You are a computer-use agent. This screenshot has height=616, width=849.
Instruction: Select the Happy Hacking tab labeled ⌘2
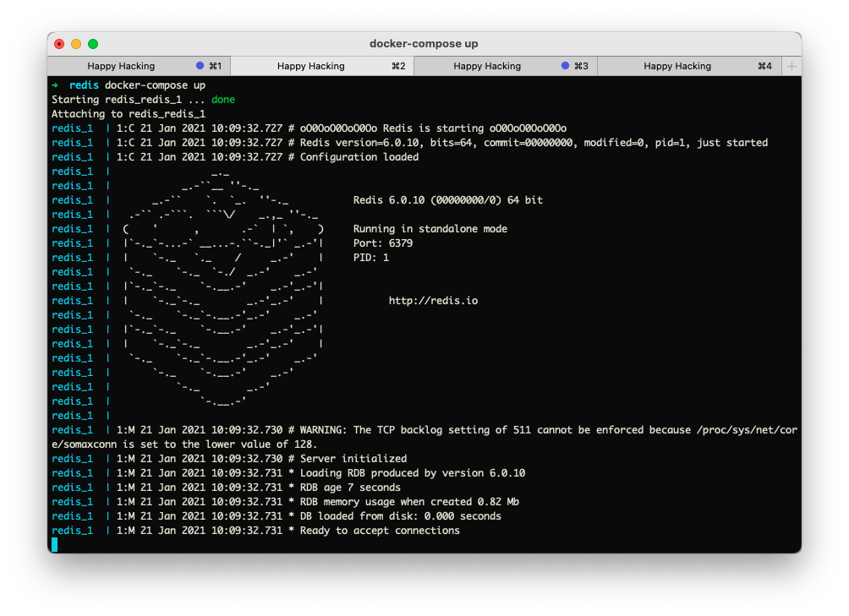click(322, 66)
